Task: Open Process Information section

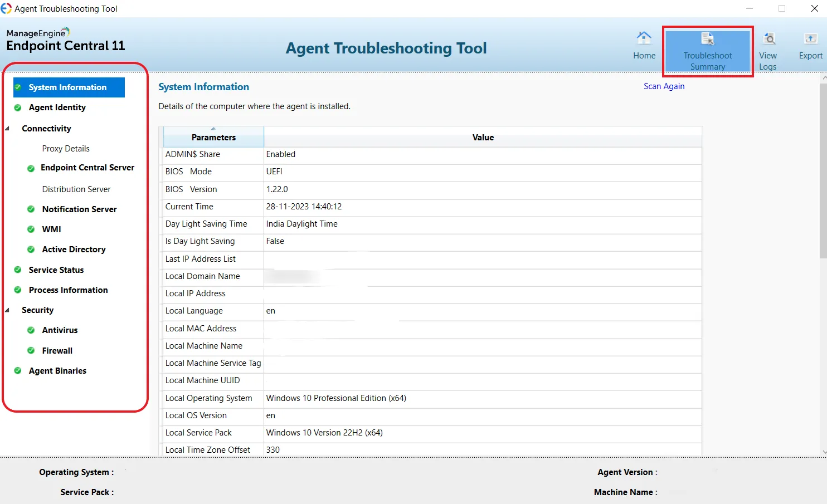Action: click(69, 290)
